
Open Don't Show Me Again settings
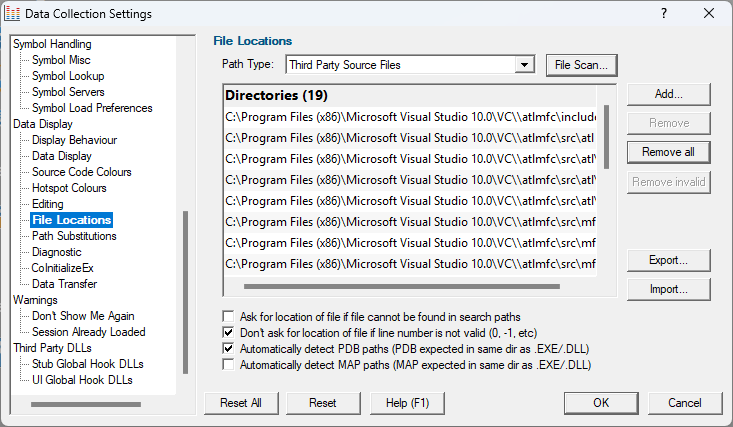point(83,316)
